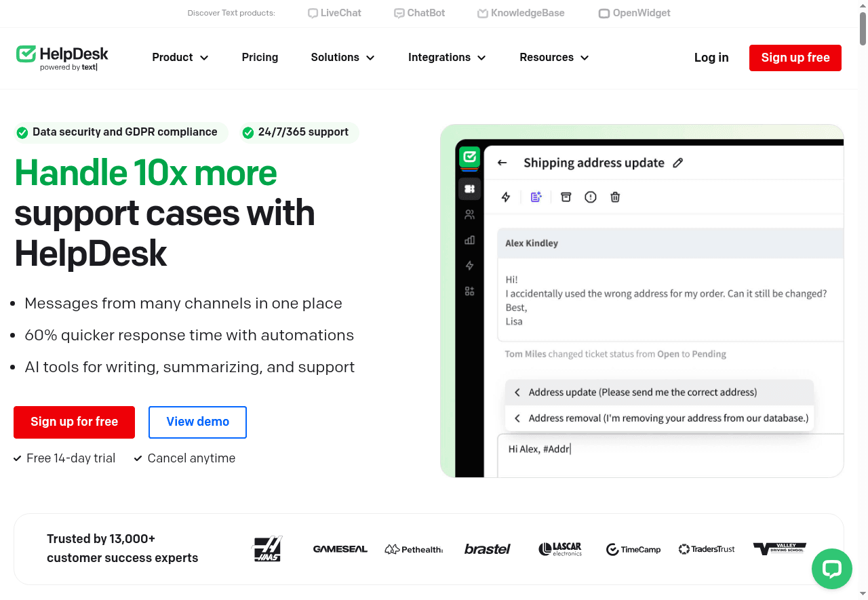Select the automations lightning icon in the sidebar
This screenshot has height=600, width=868.
(x=469, y=265)
